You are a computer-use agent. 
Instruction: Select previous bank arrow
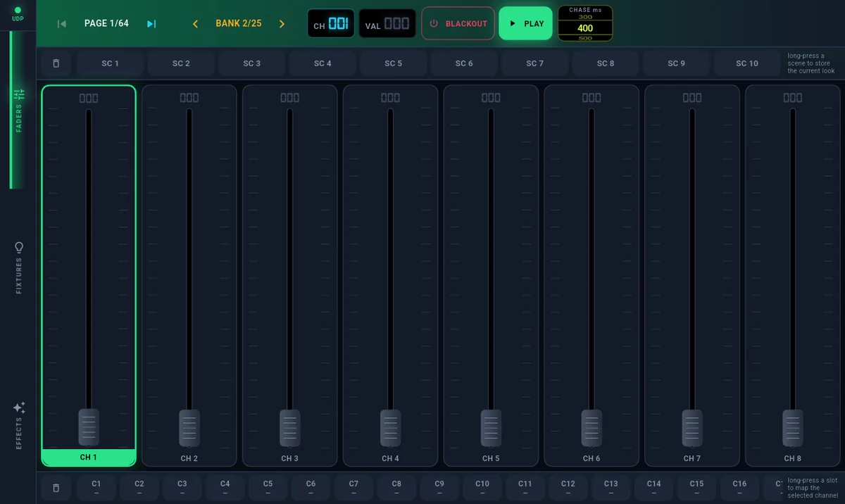pyautogui.click(x=195, y=24)
